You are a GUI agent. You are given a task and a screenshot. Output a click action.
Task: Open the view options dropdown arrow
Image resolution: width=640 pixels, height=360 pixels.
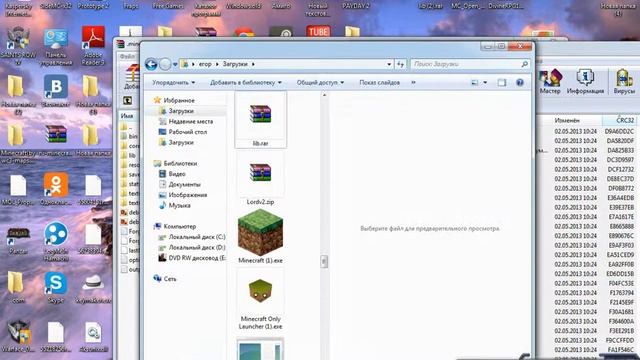[485, 82]
